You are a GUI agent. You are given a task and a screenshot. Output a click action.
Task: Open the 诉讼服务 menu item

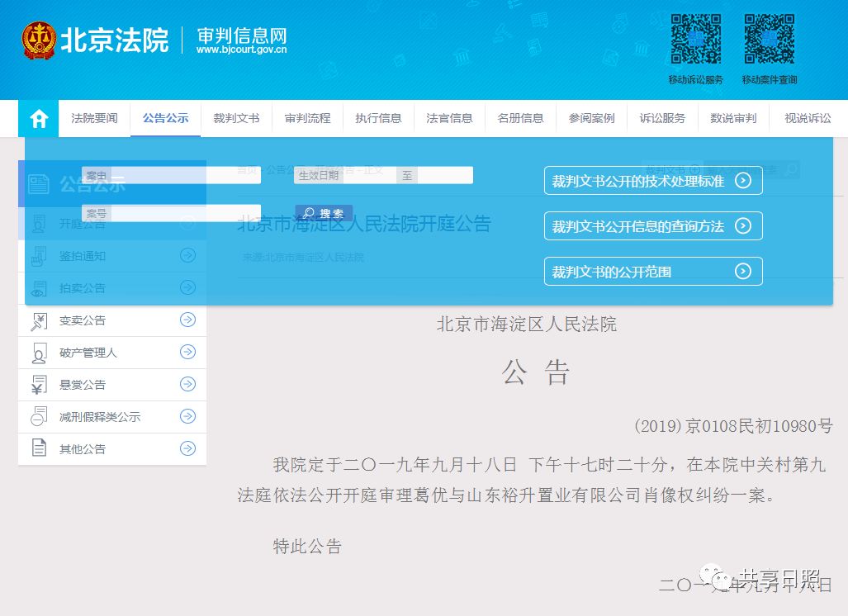[x=662, y=118]
